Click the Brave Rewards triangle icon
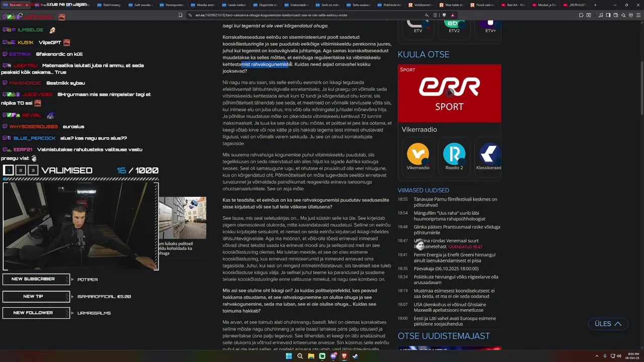The height and width of the screenshot is (362, 644). click(453, 15)
